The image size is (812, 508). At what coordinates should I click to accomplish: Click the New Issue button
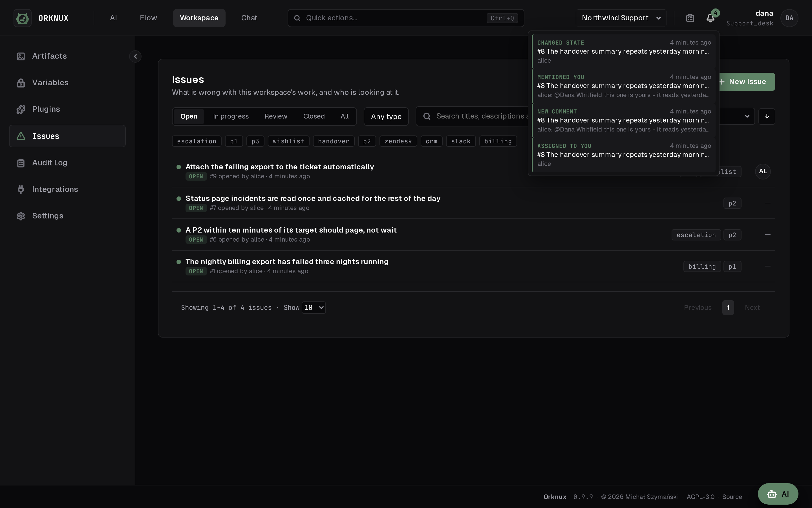tap(747, 82)
